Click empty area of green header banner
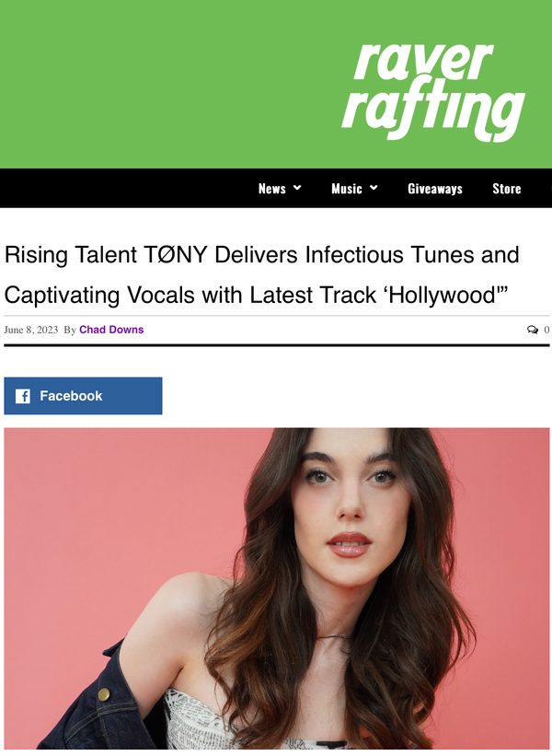Viewport: 552px width, 756px height. pyautogui.click(x=159, y=85)
